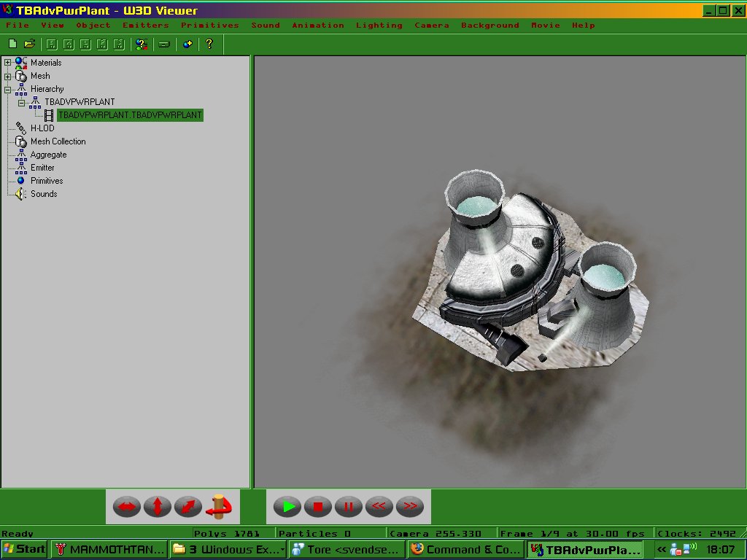Stop the animation with the red square button
This screenshot has height=560, width=747.
coord(317,506)
